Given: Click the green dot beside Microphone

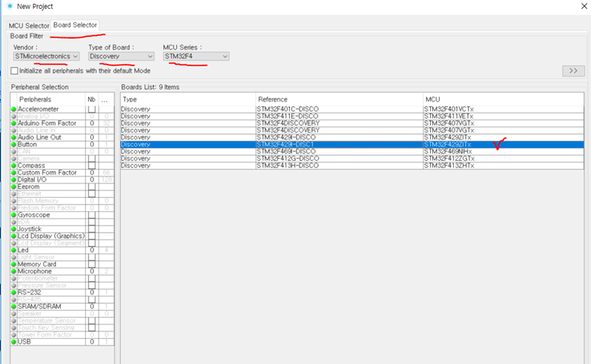Looking at the screenshot, I should click(14, 271).
